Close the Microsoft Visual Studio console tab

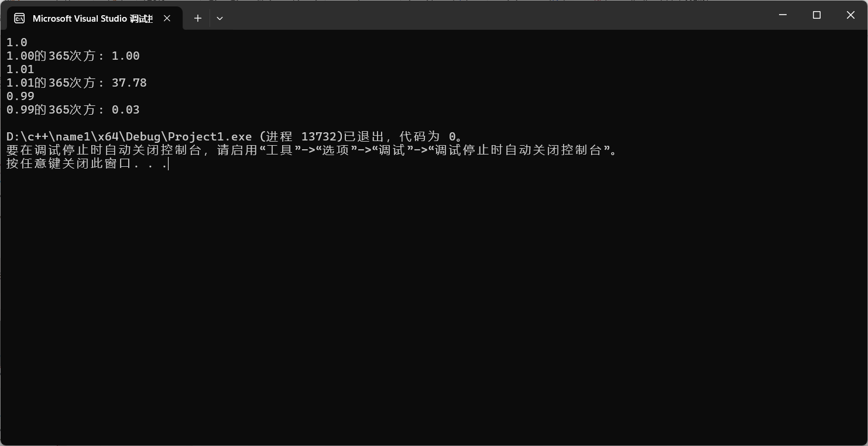pos(167,18)
